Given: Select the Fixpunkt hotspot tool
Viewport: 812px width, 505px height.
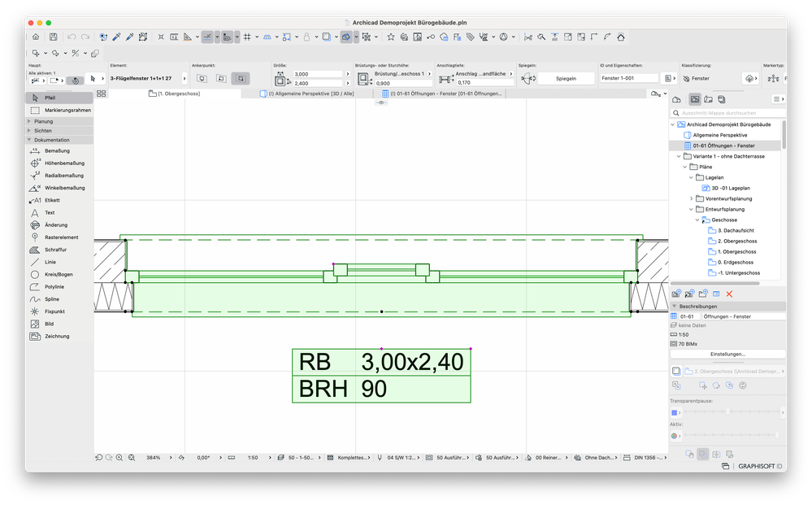Looking at the screenshot, I should click(x=59, y=311).
